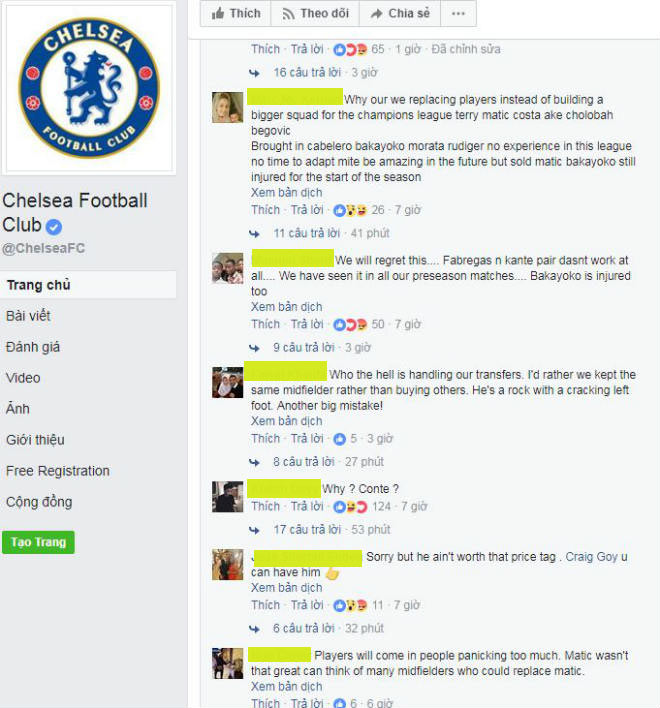This screenshot has height=708, width=660.
Task: Click the Craig Goy tagged name link
Action: [591, 557]
